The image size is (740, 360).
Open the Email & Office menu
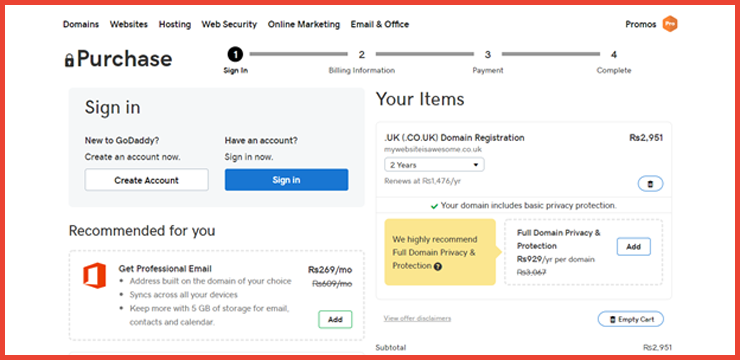(379, 25)
